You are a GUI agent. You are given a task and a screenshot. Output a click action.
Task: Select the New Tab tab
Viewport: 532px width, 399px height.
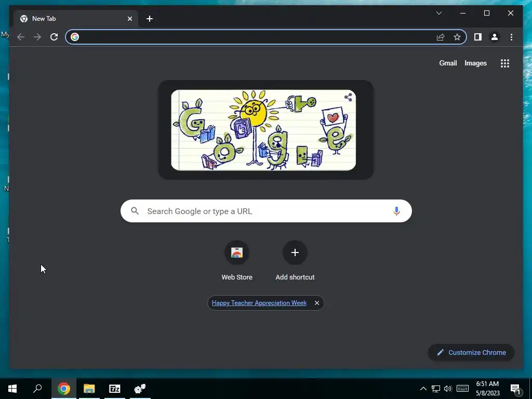coord(76,19)
